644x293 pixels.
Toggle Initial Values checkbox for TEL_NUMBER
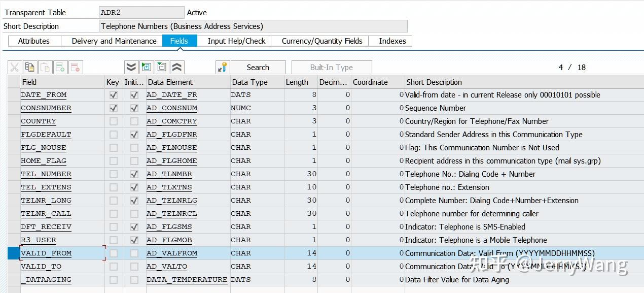tap(134, 174)
